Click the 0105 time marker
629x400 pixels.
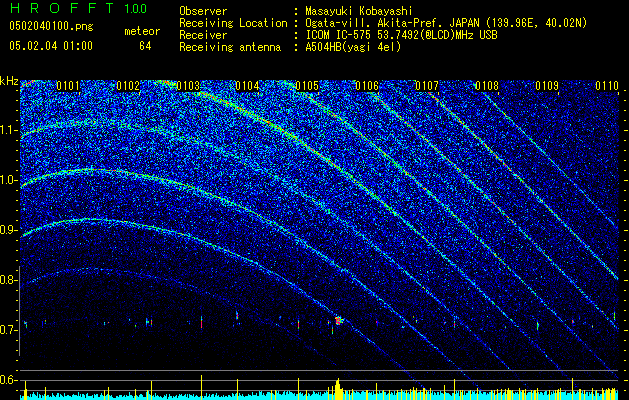(307, 86)
